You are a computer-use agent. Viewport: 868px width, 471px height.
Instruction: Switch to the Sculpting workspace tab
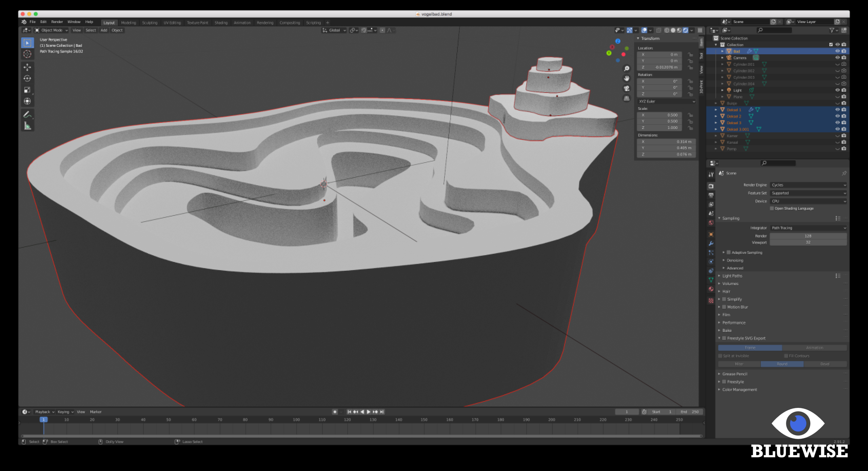click(x=150, y=23)
